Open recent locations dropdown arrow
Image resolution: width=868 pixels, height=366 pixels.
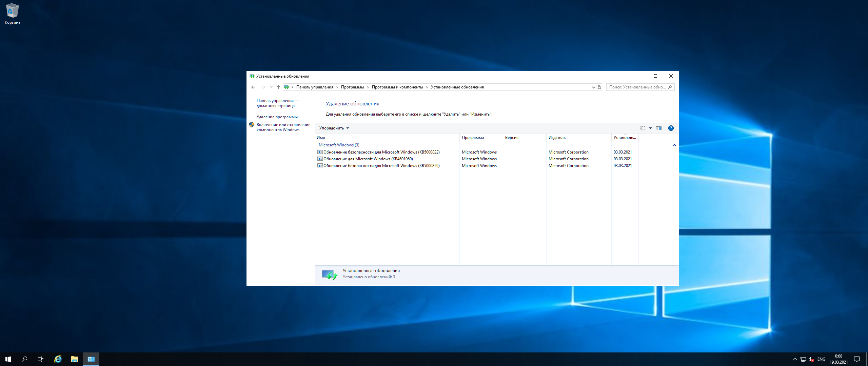[271, 87]
